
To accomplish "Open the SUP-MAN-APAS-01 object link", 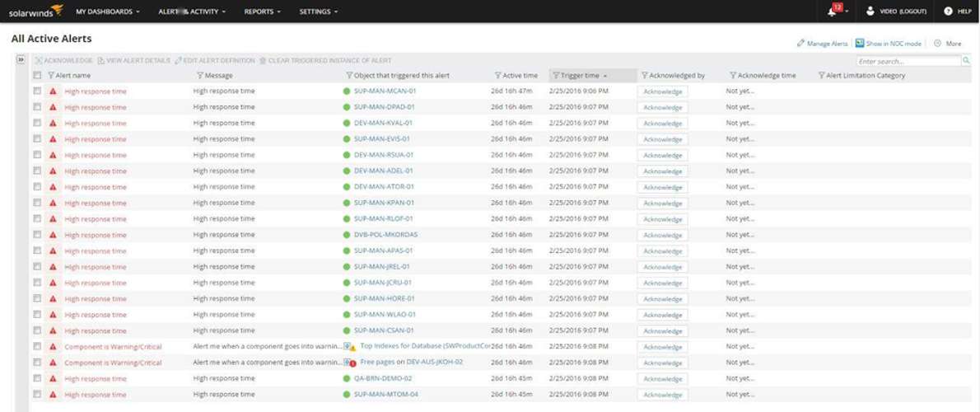I will pyautogui.click(x=383, y=250).
